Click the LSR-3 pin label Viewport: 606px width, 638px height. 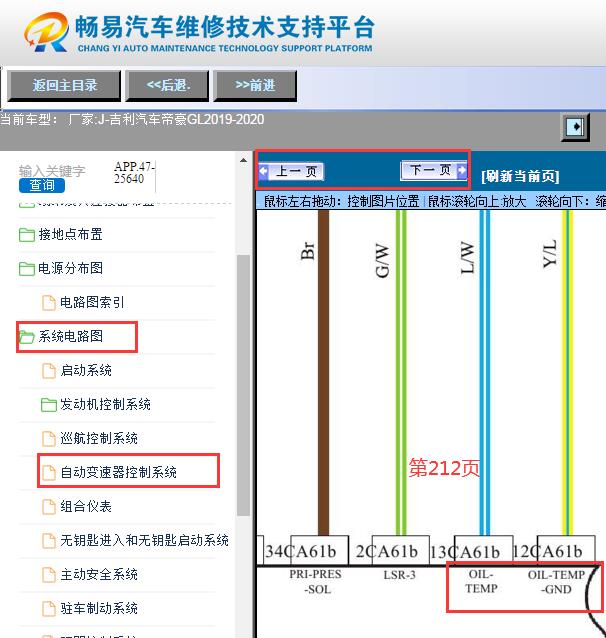click(400, 575)
